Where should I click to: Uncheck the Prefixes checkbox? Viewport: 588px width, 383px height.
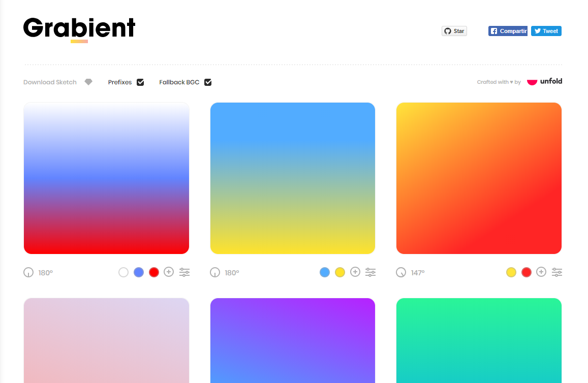pyautogui.click(x=140, y=82)
